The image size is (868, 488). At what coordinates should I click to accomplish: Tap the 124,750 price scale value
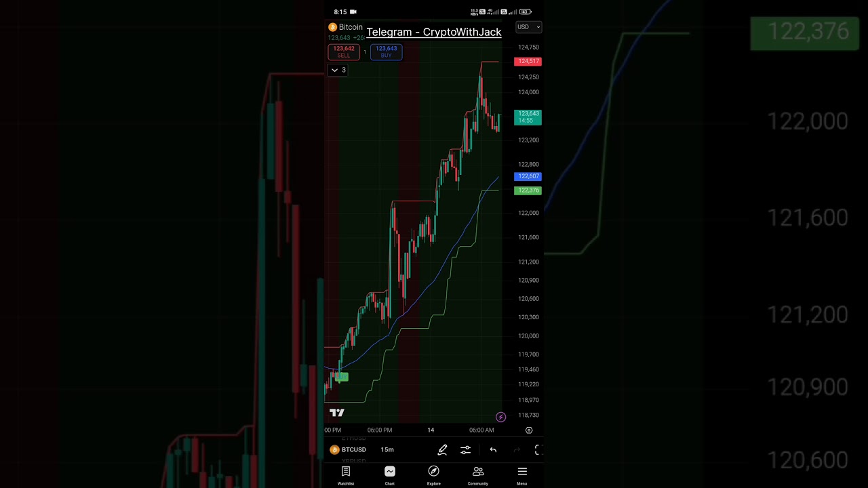(528, 47)
